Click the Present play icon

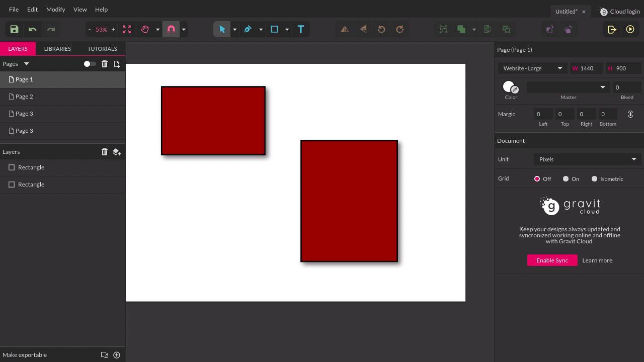[x=630, y=29]
